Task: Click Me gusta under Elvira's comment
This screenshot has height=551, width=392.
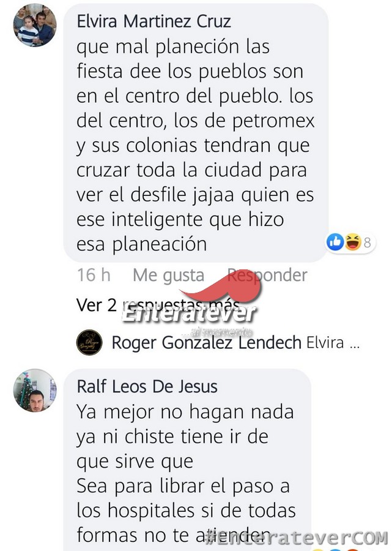Action: coord(168,275)
